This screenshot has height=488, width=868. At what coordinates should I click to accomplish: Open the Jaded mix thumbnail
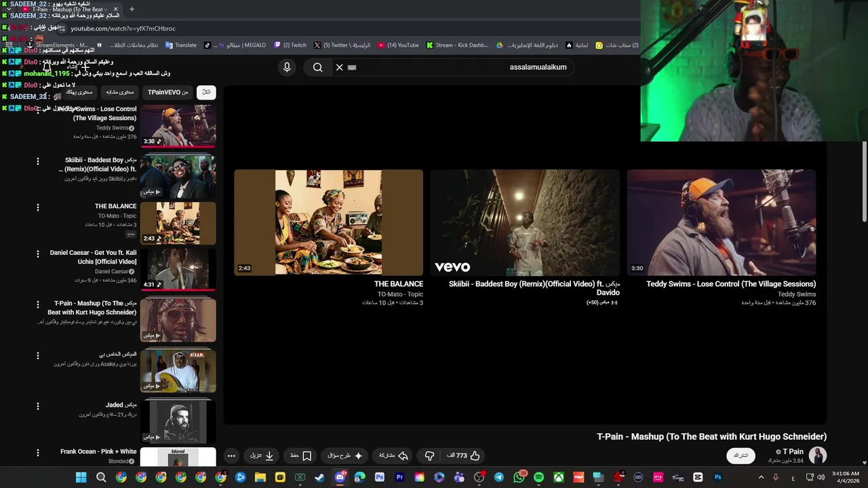pos(178,421)
